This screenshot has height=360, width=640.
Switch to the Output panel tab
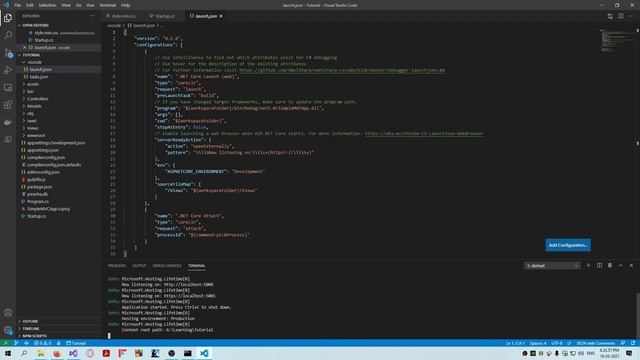tap(139, 266)
